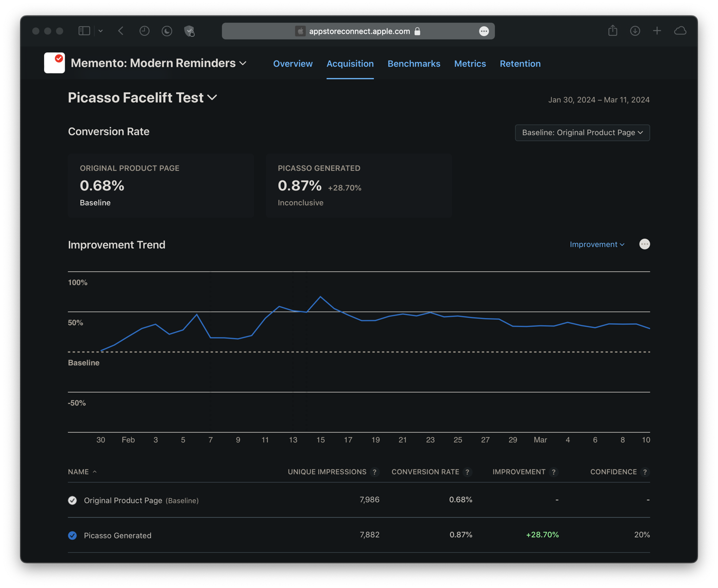718x588 pixels.
Task: Open the sidebar options chevron in toolbar
Action: click(101, 31)
